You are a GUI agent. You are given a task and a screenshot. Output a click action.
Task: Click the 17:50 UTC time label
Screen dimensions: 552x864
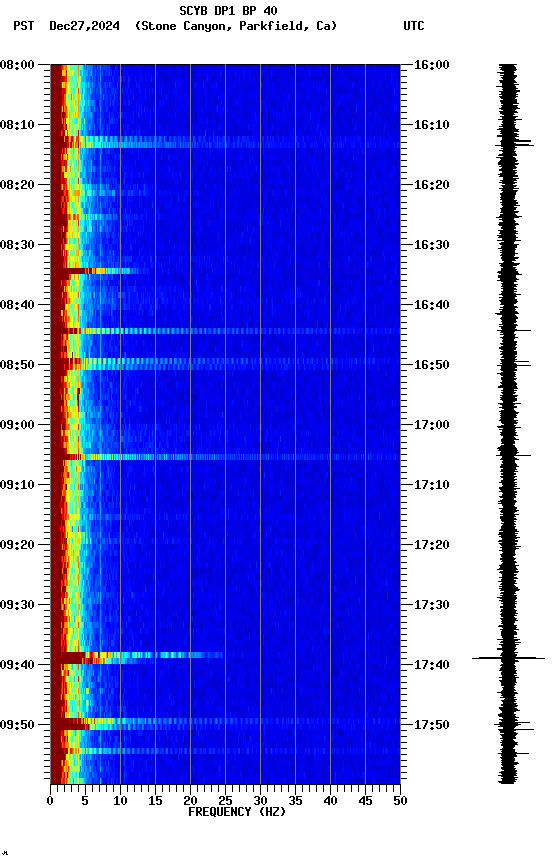pos(432,725)
